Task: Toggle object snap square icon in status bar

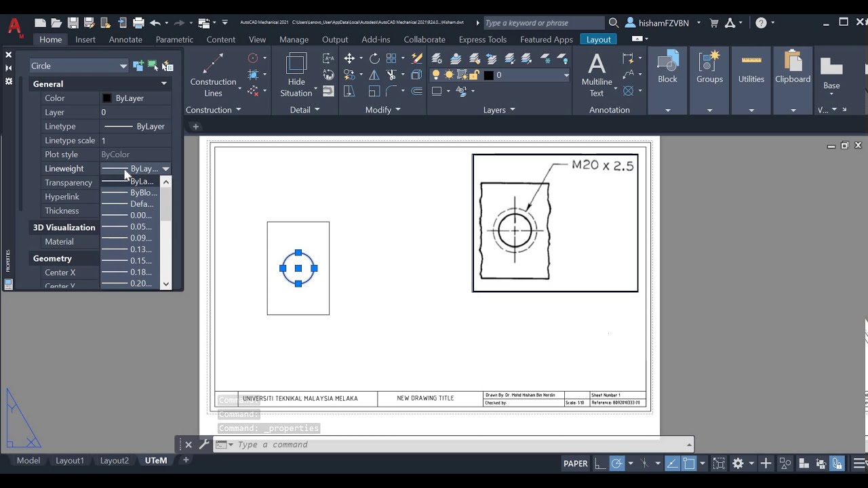Action: (x=689, y=464)
